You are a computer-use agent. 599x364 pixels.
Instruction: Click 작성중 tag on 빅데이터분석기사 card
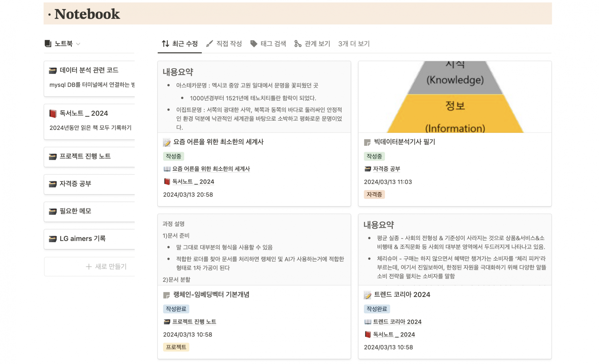coord(374,156)
